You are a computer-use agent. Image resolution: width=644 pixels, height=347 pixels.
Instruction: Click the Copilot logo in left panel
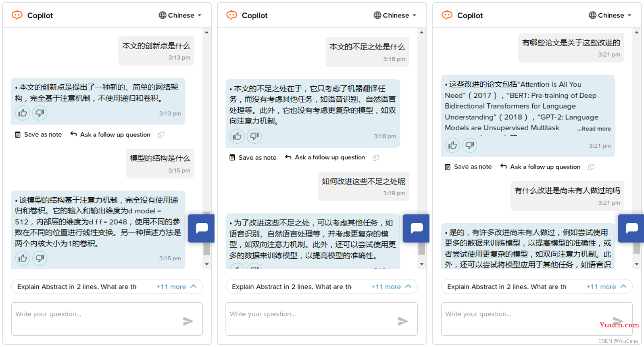[x=17, y=15]
